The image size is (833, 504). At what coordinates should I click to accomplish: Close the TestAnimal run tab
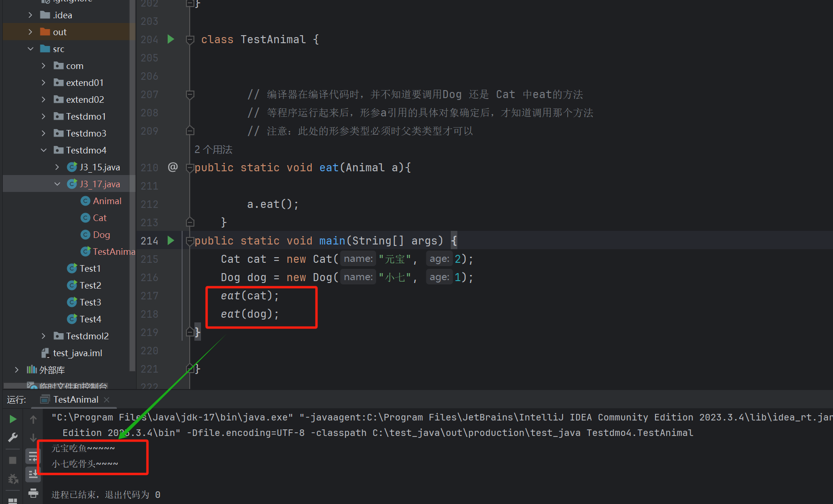[107, 399]
